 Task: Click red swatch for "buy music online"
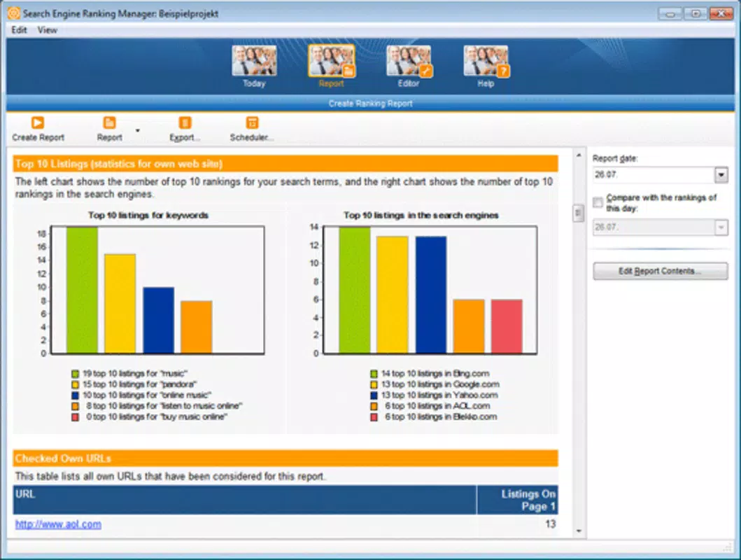pos(75,417)
